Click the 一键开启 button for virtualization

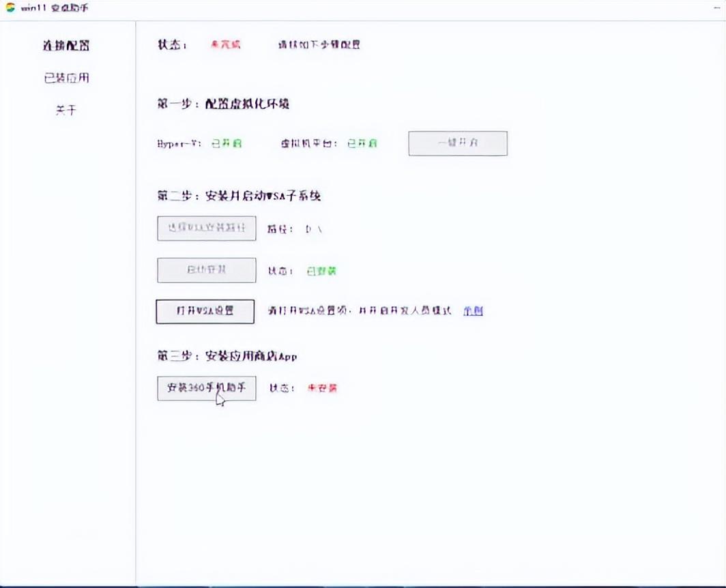(457, 143)
